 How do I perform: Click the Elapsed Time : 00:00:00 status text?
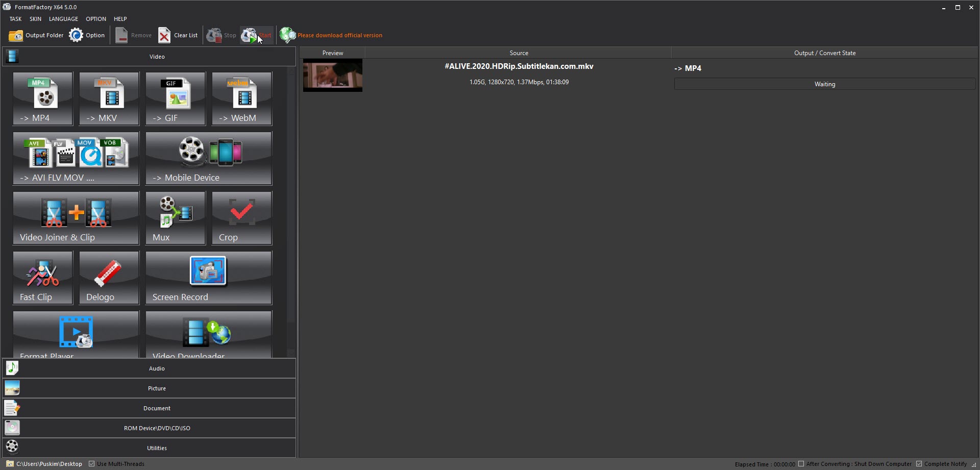click(765, 464)
